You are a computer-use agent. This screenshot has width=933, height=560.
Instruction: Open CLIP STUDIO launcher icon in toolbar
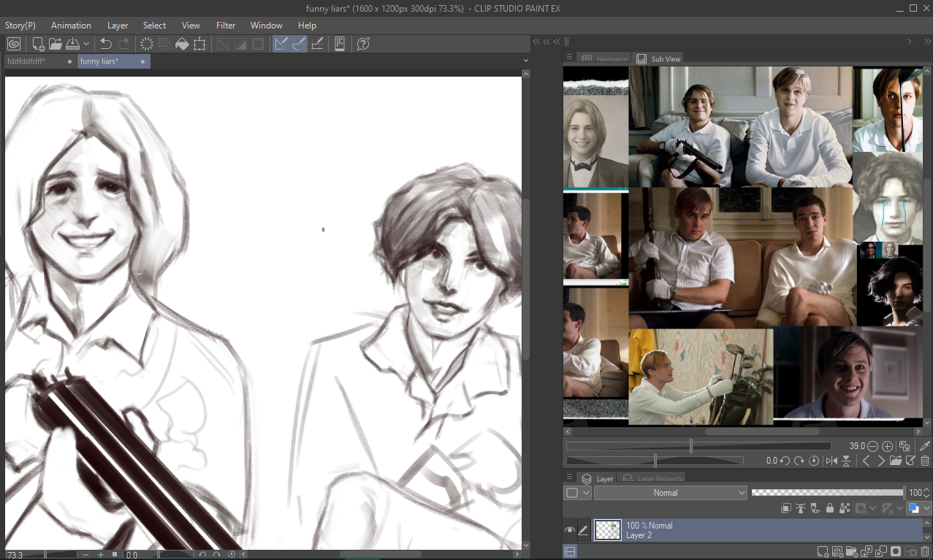(13, 44)
